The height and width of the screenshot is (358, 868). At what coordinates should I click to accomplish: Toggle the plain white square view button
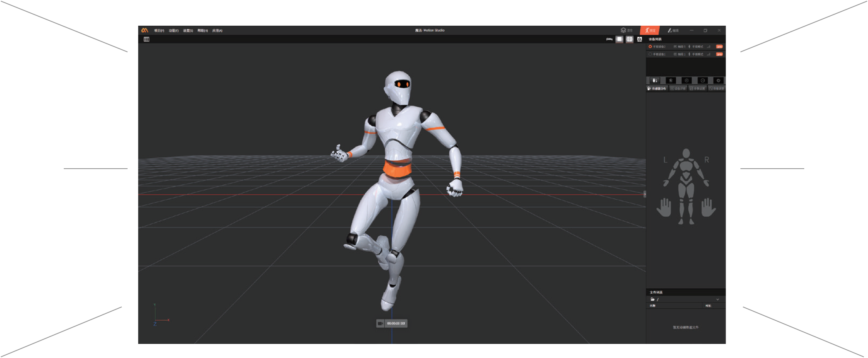pos(619,39)
